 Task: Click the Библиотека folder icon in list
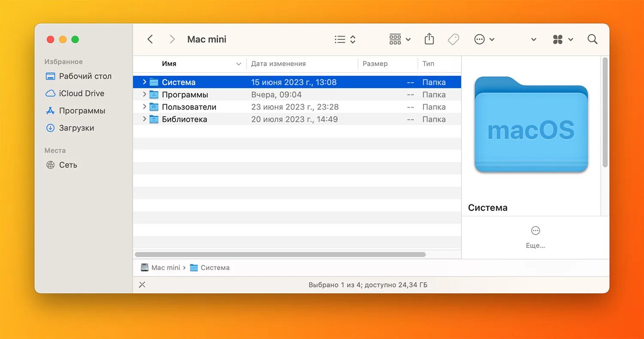pos(154,119)
